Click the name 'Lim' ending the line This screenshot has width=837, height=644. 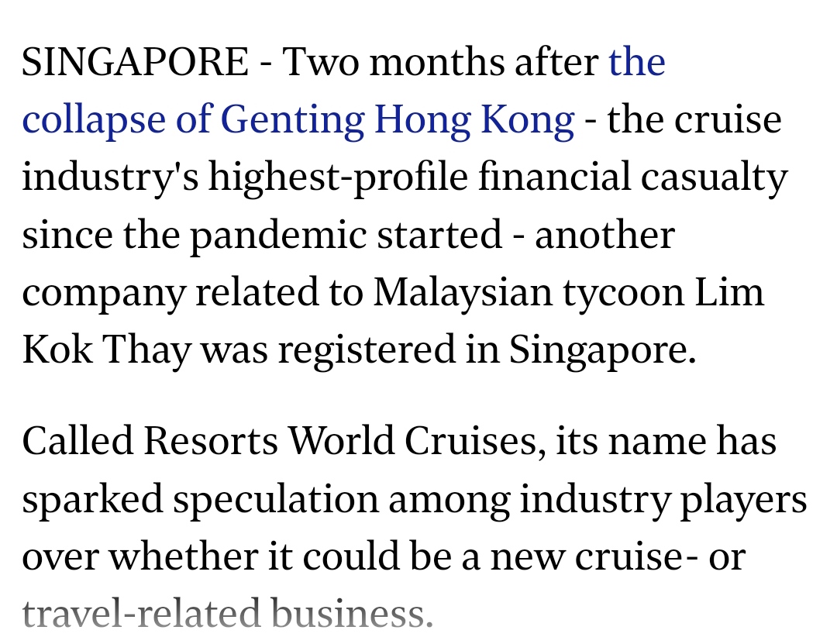[x=729, y=291]
